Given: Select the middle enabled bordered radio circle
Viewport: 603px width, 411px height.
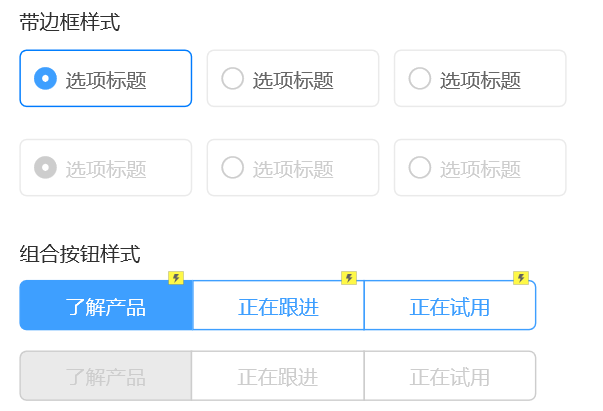Looking at the screenshot, I should (232, 78).
